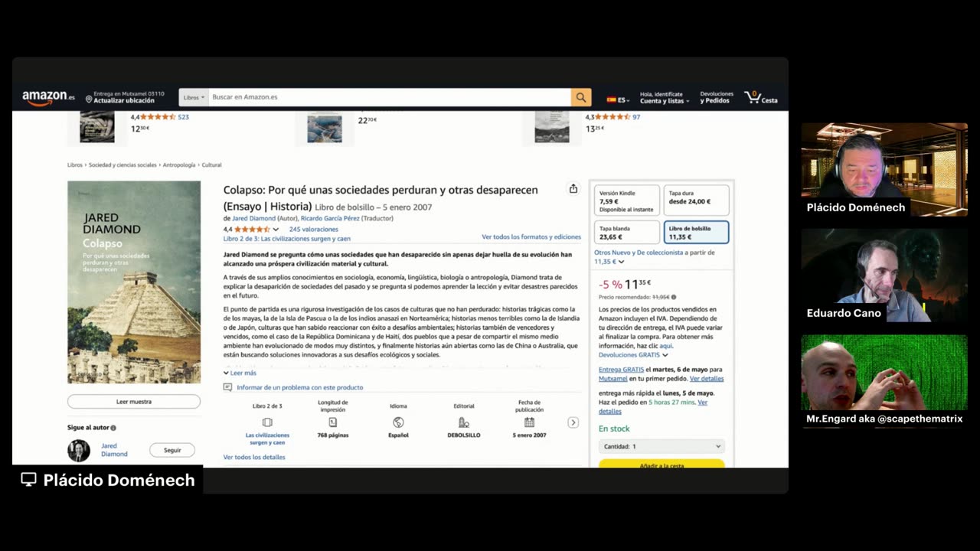Click En stock availability text
Image resolution: width=980 pixels, height=551 pixels.
(x=614, y=429)
